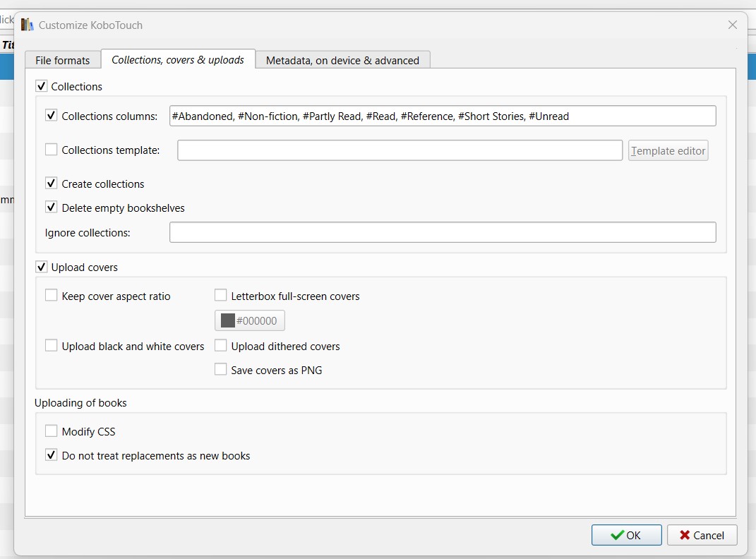The height and width of the screenshot is (559, 756).
Task: Focus the Ignore collections field
Action: [443, 232]
